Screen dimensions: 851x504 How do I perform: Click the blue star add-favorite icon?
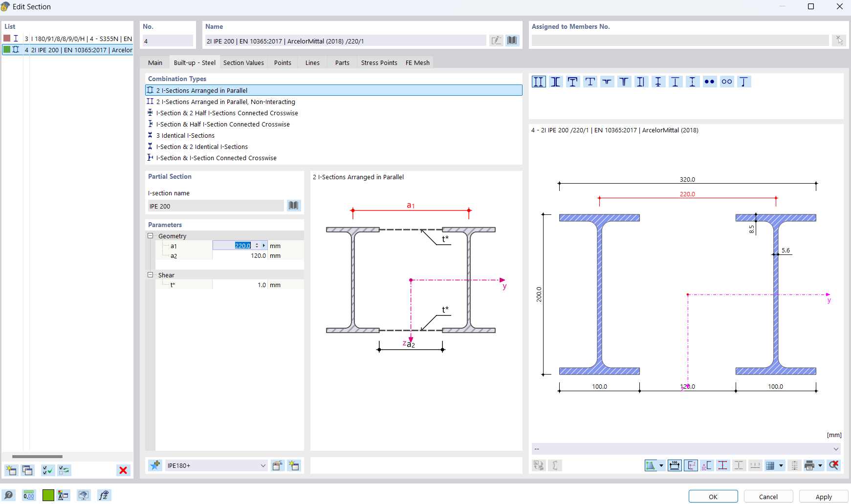155,465
